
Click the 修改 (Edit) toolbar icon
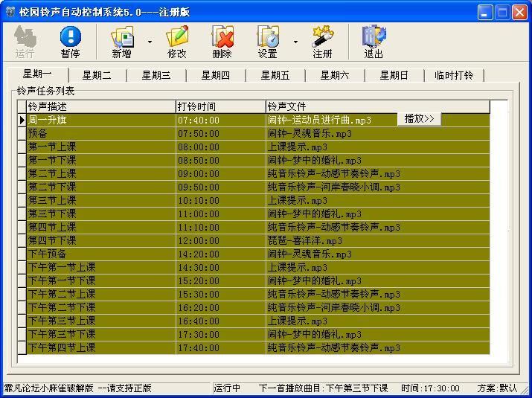pyautogui.click(x=177, y=42)
